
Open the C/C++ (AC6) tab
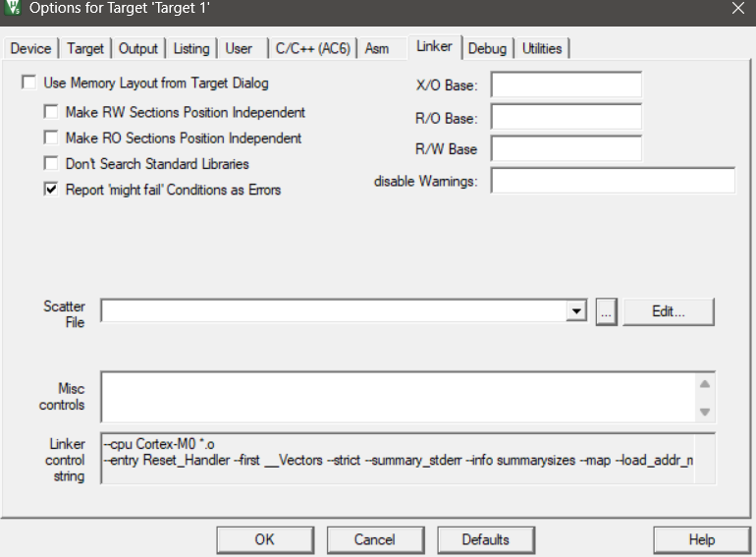pyautogui.click(x=312, y=48)
